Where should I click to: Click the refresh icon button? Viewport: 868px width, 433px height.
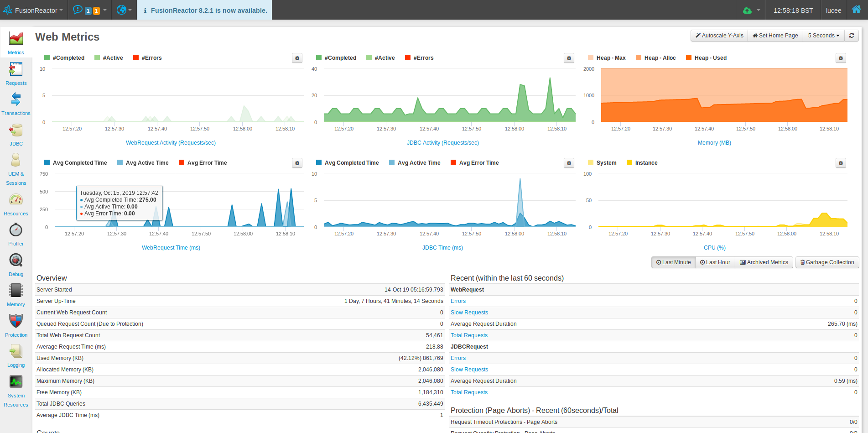pyautogui.click(x=852, y=36)
